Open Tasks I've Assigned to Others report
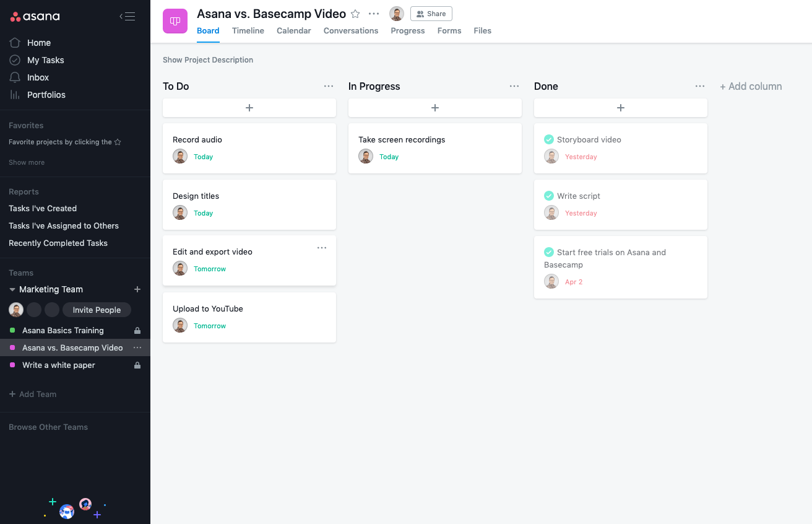This screenshot has height=524, width=812. (x=64, y=225)
